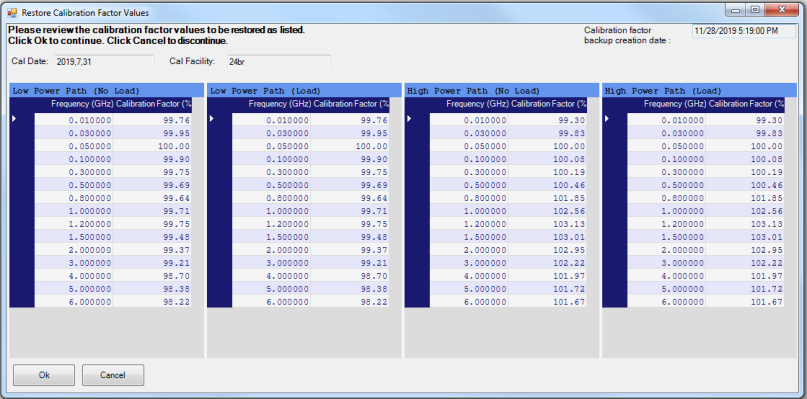Click the window icon in the title bar
807x399 pixels.
(x=12, y=12)
